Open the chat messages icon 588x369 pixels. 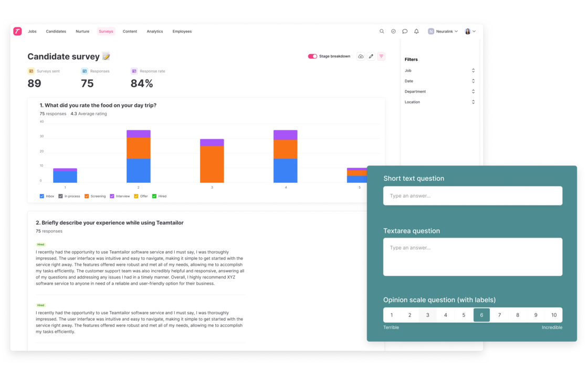pos(405,31)
